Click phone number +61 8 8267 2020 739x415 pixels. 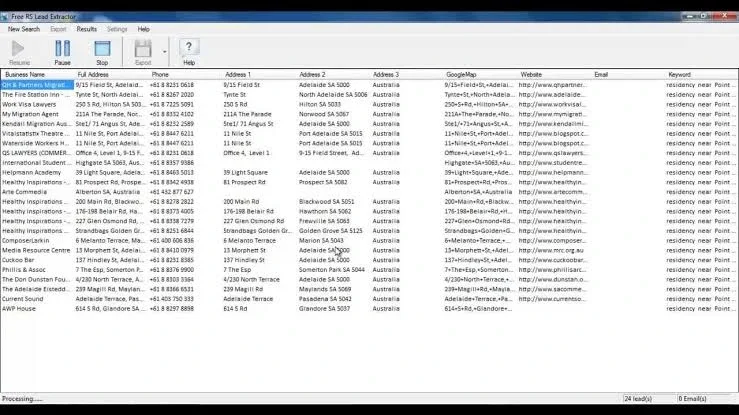click(x=172, y=95)
